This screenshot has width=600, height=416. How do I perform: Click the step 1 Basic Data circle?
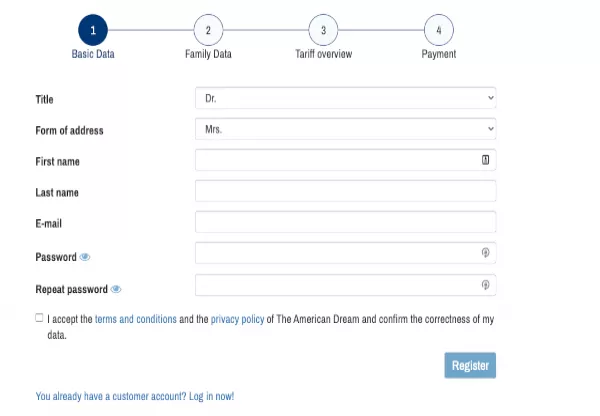(93, 30)
